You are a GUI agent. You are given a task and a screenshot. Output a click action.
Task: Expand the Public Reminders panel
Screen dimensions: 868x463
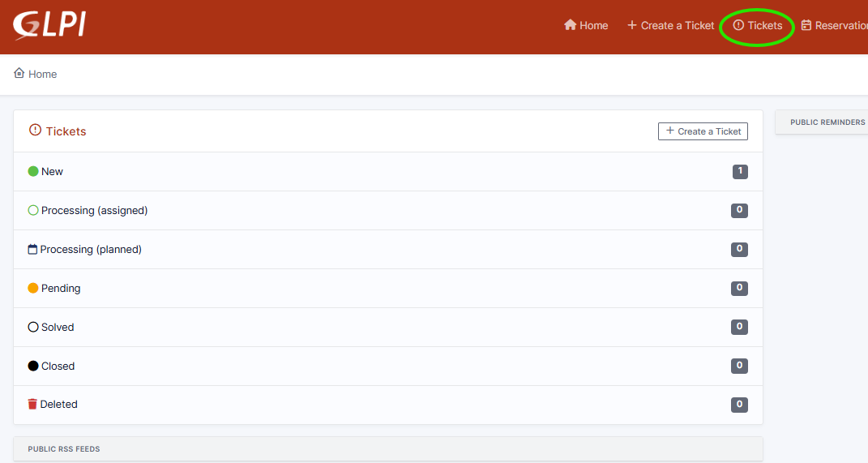click(827, 122)
